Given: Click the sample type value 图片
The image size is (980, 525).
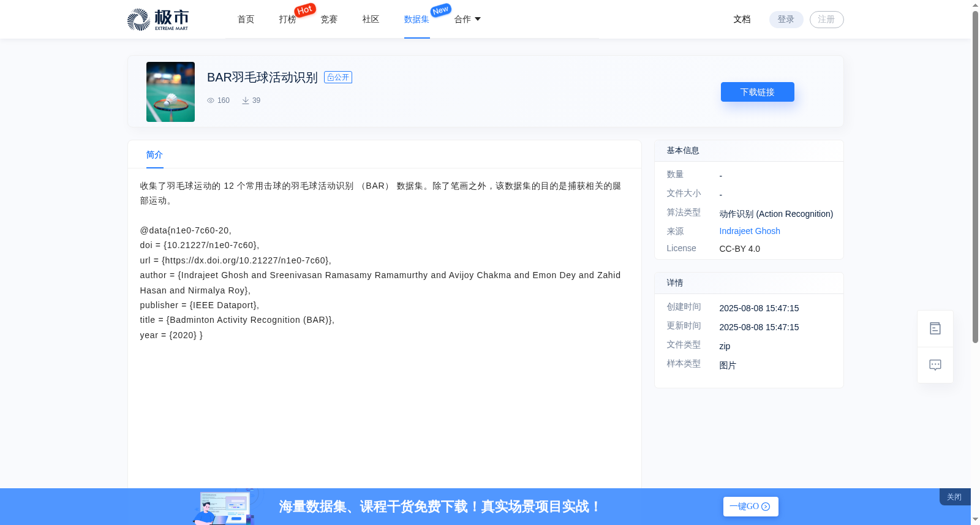Looking at the screenshot, I should pos(728,365).
